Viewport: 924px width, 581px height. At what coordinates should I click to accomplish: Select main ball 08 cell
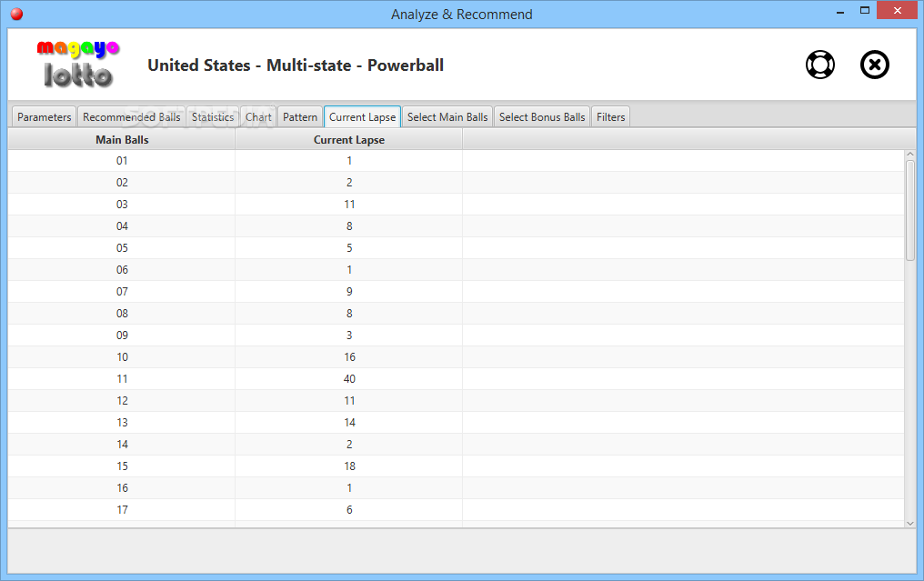click(122, 314)
